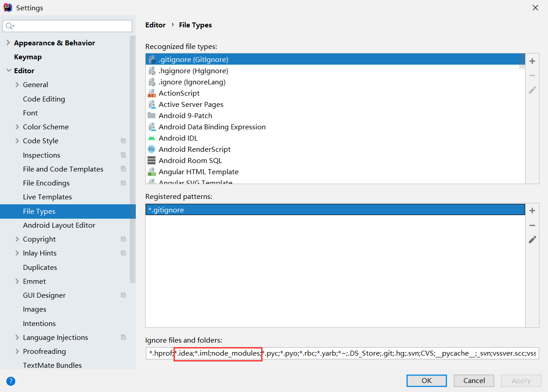This screenshot has height=392, width=548.
Task: Open Intentions settings
Action: click(x=39, y=323)
